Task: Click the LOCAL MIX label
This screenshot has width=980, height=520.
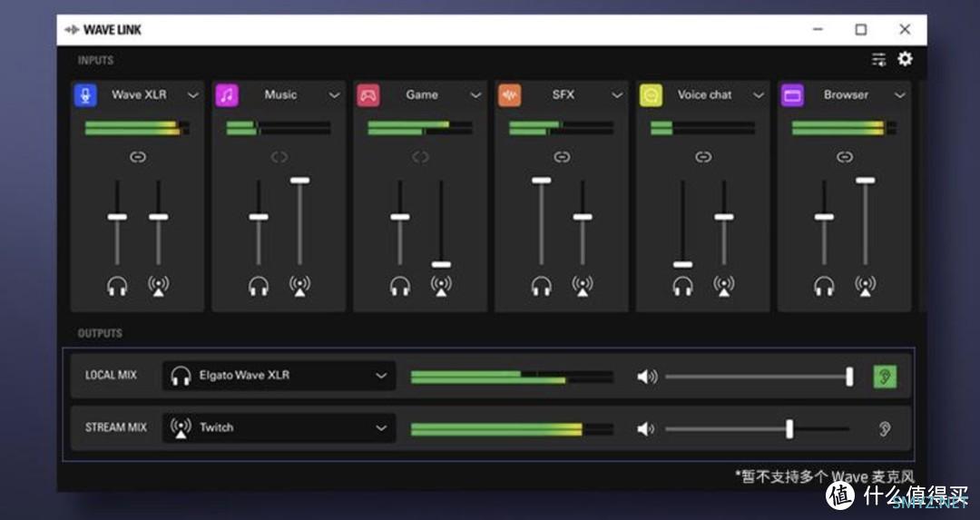Action: pos(111,376)
